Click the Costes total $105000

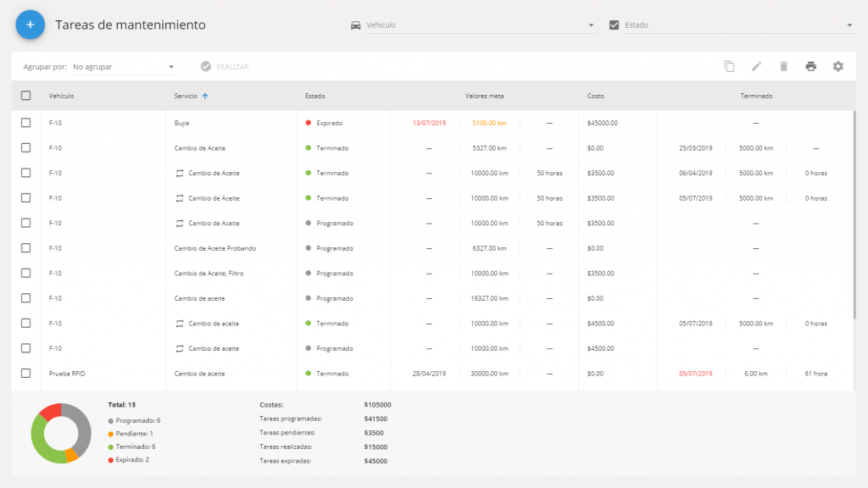click(x=377, y=405)
